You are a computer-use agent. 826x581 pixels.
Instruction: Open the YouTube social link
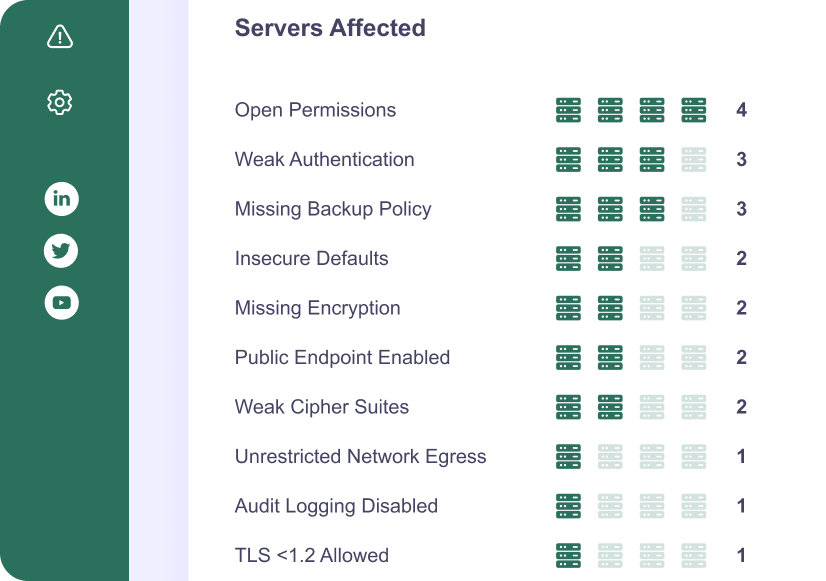coord(61,302)
